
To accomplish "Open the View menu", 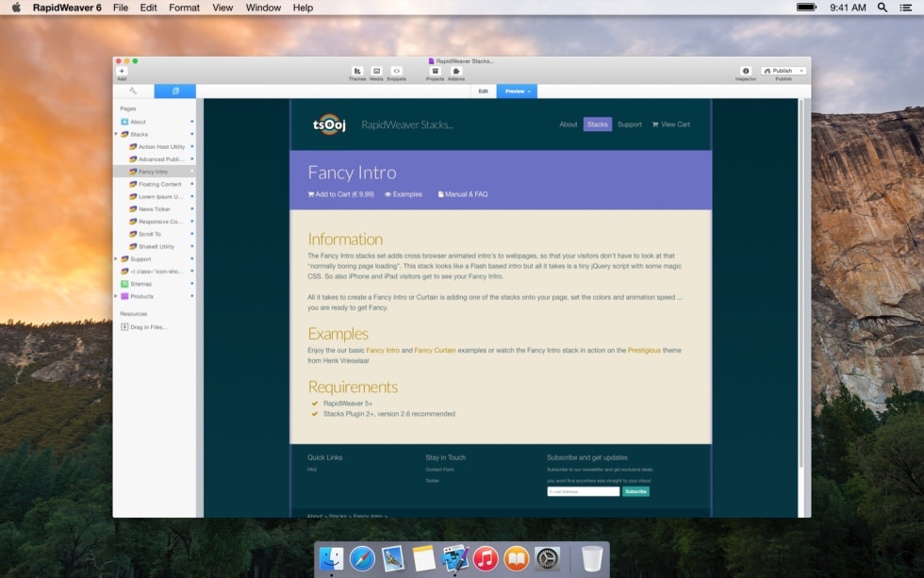I will click(x=223, y=8).
